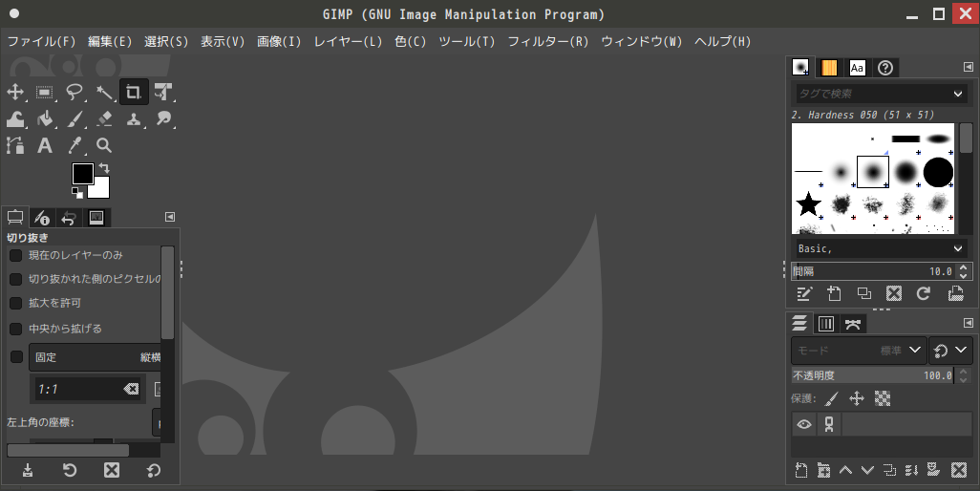Select the Rectangle Select tool
Viewport: 980px width, 491px height.
click(44, 93)
